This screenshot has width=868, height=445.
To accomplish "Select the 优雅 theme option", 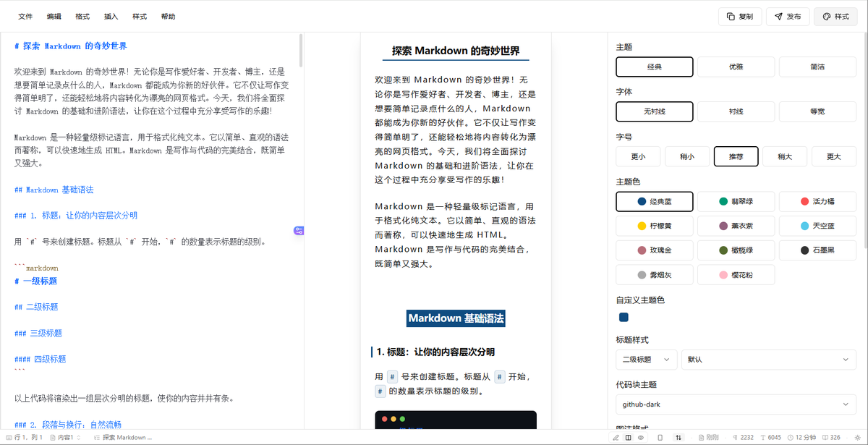I will (736, 67).
